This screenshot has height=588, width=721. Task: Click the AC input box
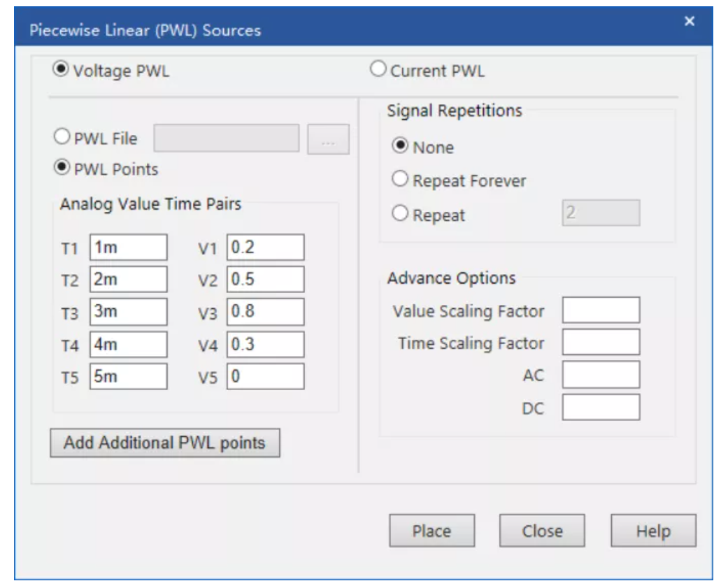point(601,375)
